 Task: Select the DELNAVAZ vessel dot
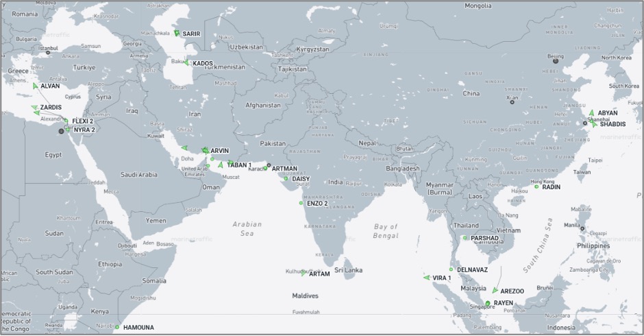click(451, 269)
